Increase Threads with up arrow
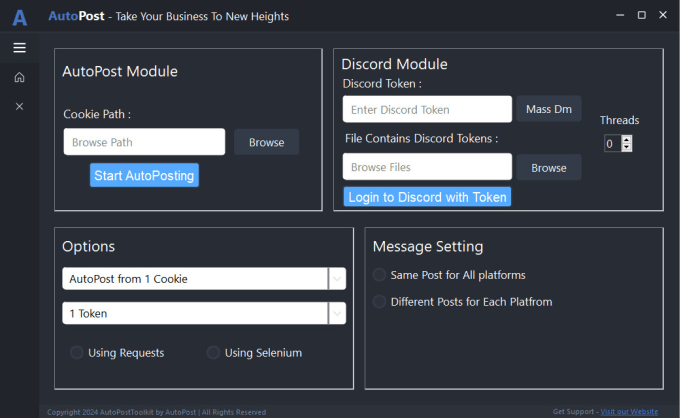Screen dimensions: 680x418 [x=626, y=140]
